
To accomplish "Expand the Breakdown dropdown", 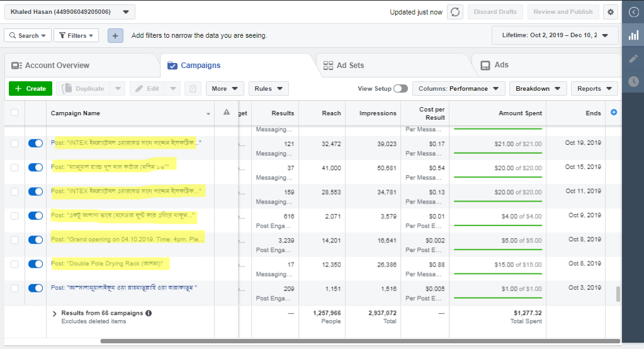I will (538, 89).
